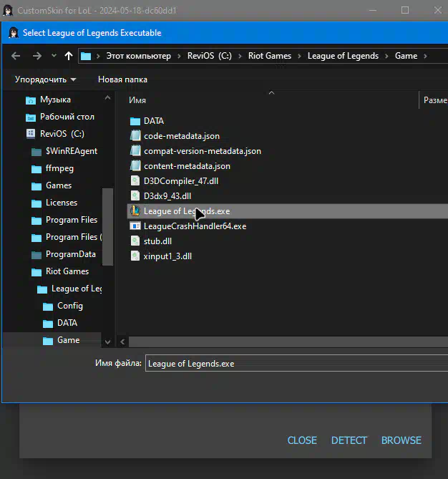
Task: Open Games folder in tree
Action: [59, 185]
